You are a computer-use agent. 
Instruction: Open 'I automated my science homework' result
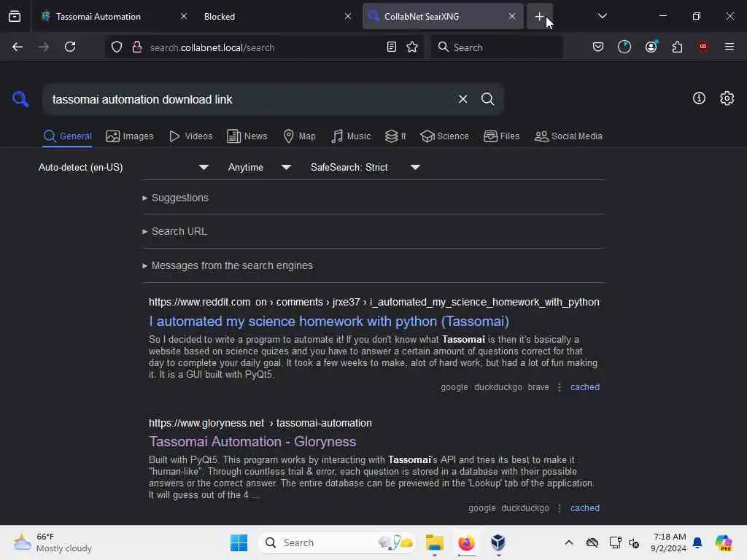pyautogui.click(x=329, y=322)
